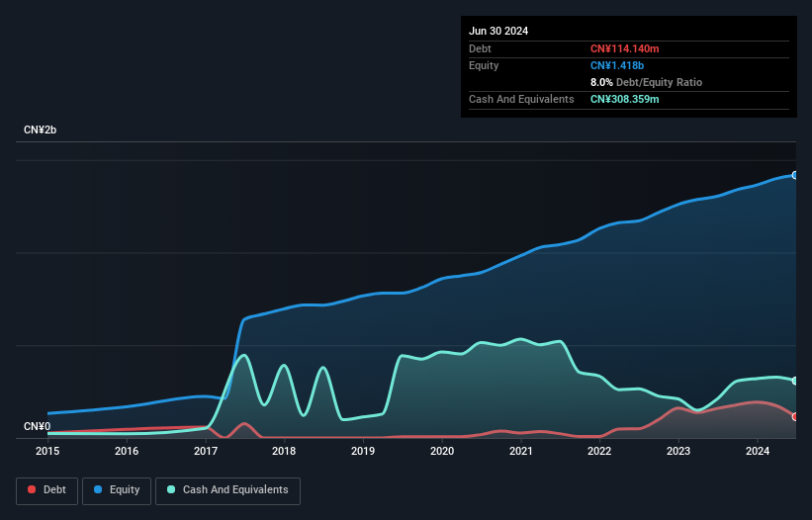Click the CN¥0 y-axis label
The width and height of the screenshot is (812, 520).
(x=38, y=426)
